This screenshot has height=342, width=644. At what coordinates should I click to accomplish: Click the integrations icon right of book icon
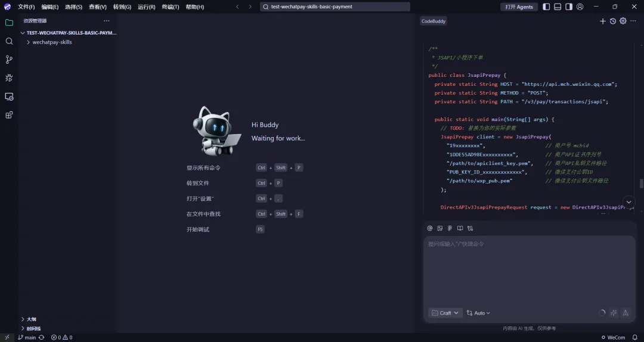click(470, 228)
